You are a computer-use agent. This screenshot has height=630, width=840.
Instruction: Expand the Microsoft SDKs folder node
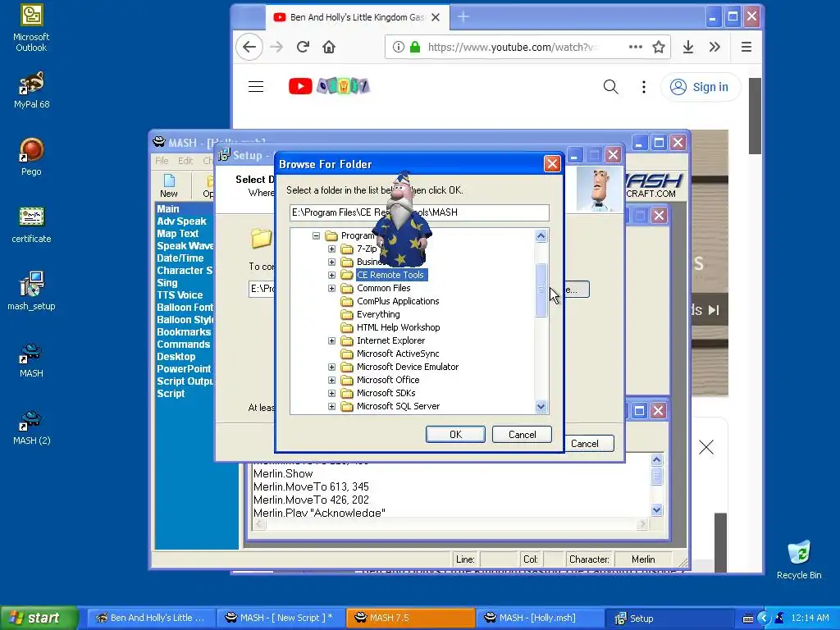coord(331,393)
